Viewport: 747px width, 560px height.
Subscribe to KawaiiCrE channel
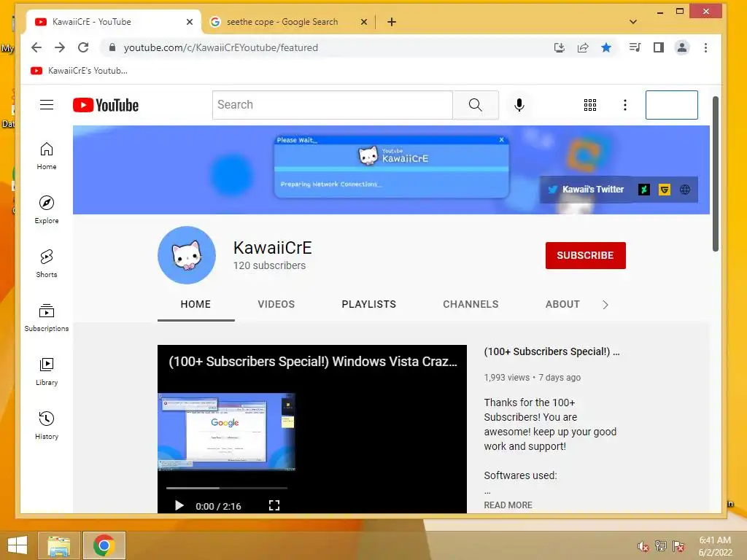click(586, 255)
